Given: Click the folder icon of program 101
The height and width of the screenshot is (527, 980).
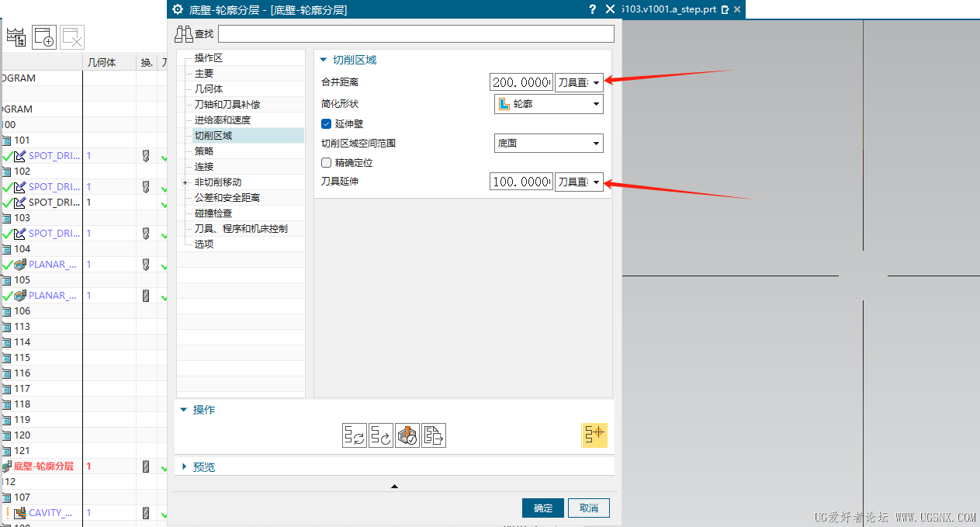Looking at the screenshot, I should tap(7, 140).
